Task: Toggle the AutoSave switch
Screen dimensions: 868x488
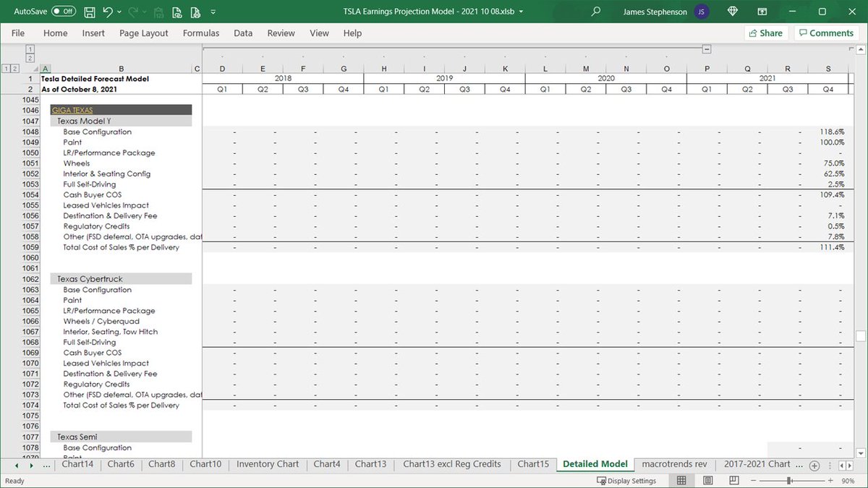Action: 64,12
